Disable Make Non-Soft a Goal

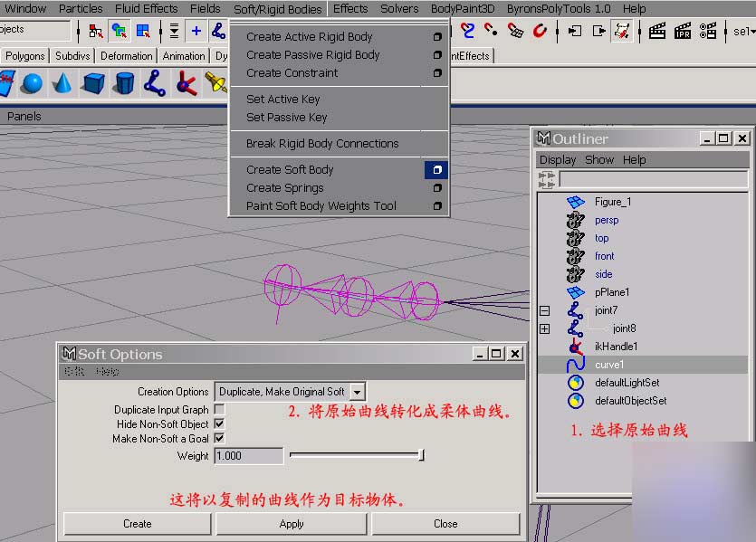(x=219, y=439)
